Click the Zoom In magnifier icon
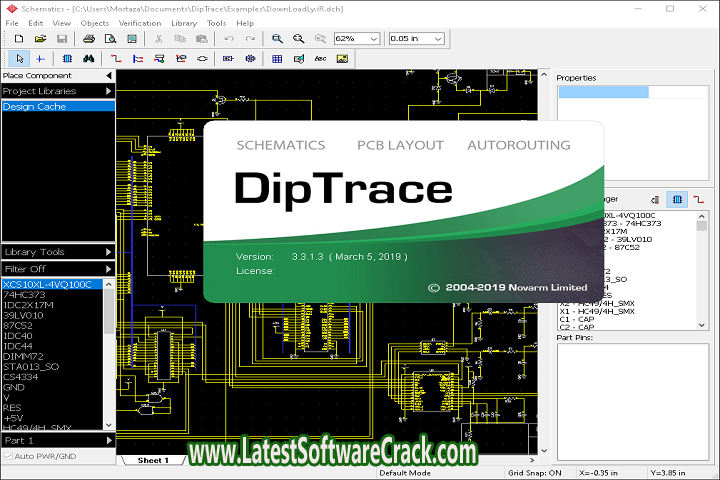 (278, 38)
